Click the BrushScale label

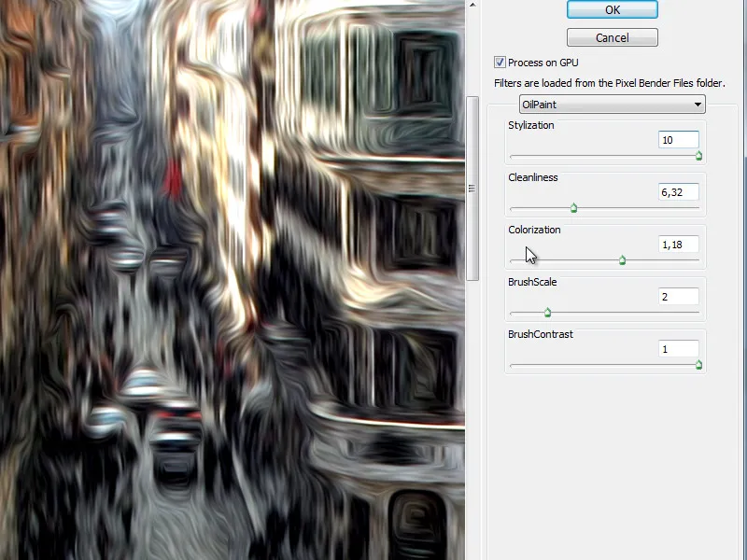click(532, 282)
